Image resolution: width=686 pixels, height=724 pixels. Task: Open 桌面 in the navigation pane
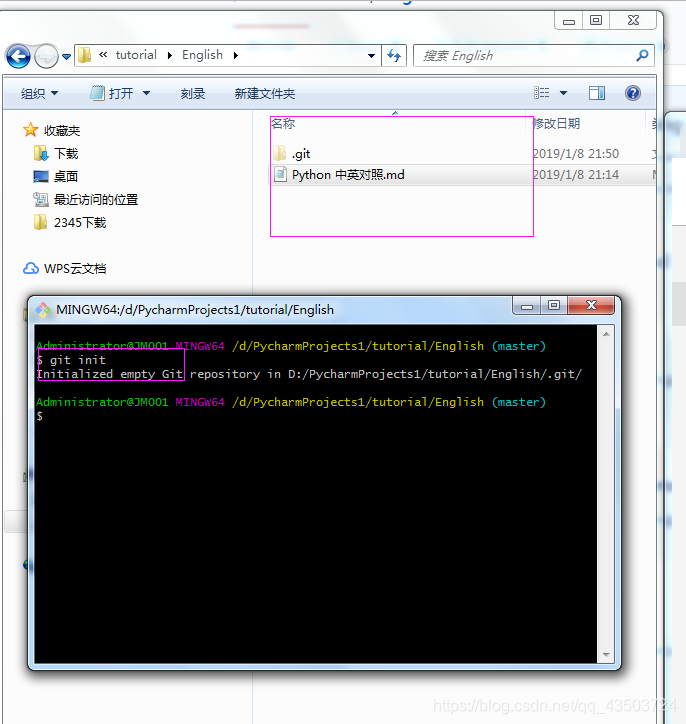[66, 176]
